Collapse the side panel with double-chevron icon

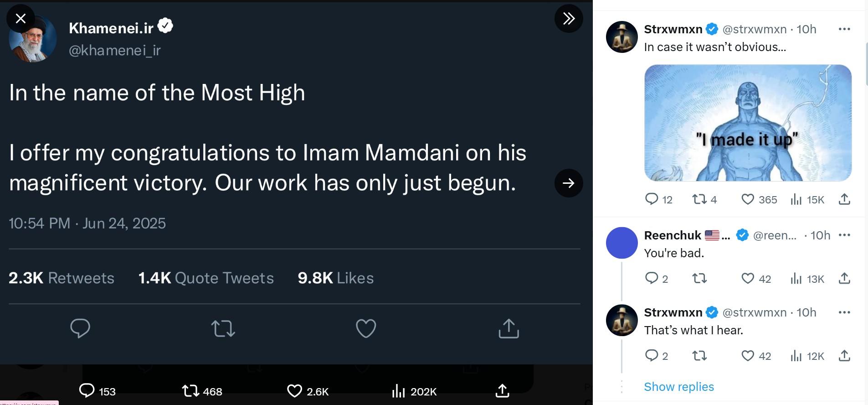[569, 18]
